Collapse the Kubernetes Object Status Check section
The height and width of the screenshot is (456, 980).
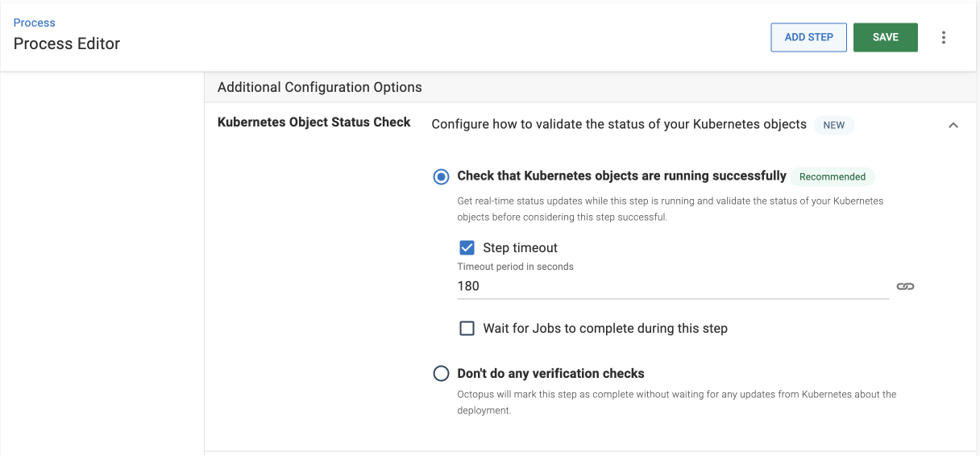tap(953, 126)
